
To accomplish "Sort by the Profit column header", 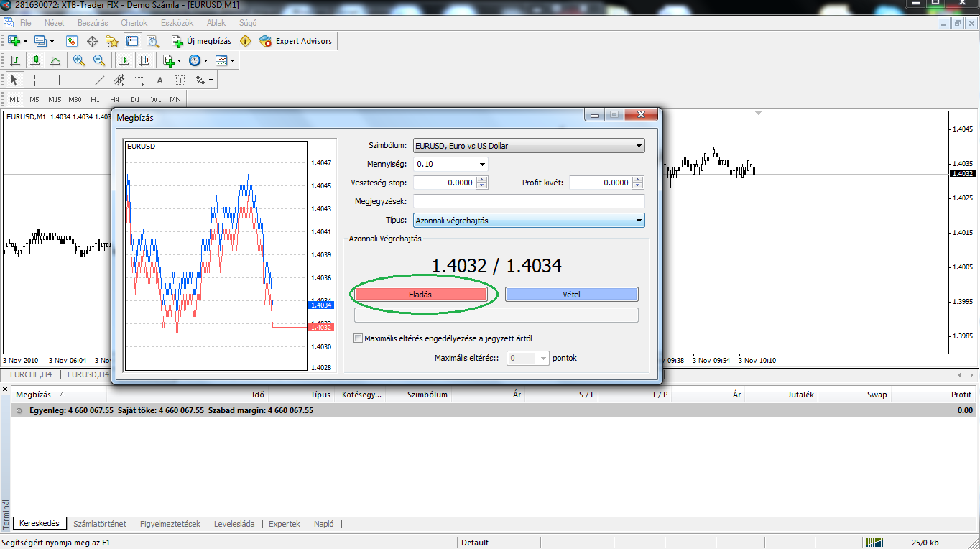I will [x=961, y=395].
